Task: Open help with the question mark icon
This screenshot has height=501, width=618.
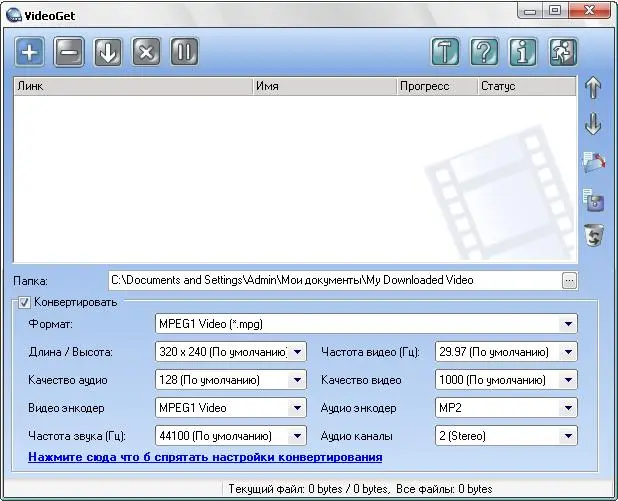Action: click(484, 52)
